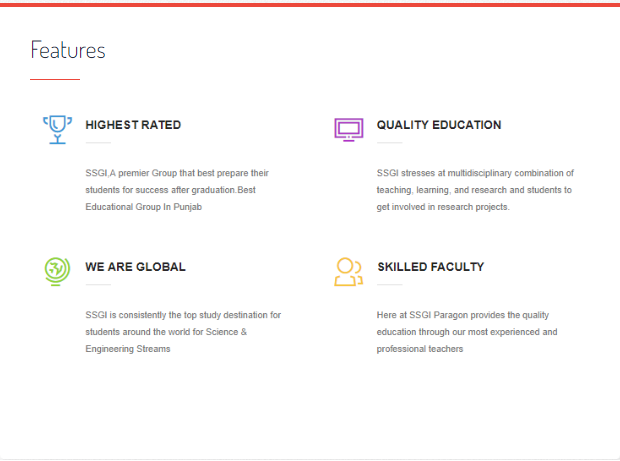Viewport: 620px width, 461px height.
Task: Click the 'SSGI stresses at multidisciplinary' paragraph
Action: [475, 190]
